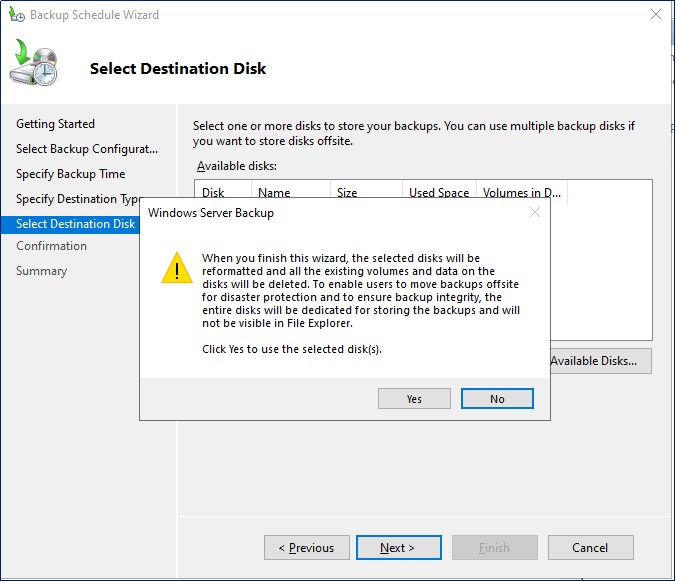Select the Getting Started step

[56, 124]
